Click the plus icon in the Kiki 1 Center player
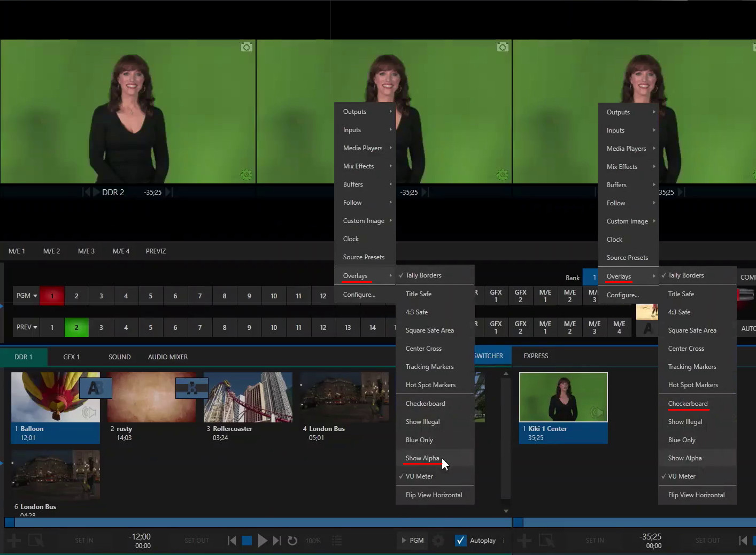Image resolution: width=756 pixels, height=555 pixels. [x=524, y=541]
